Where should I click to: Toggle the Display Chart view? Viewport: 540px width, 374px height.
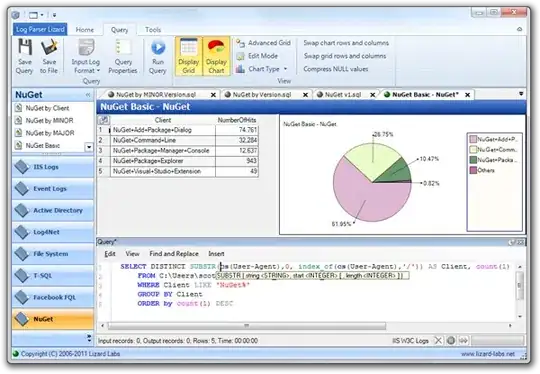coord(216,56)
